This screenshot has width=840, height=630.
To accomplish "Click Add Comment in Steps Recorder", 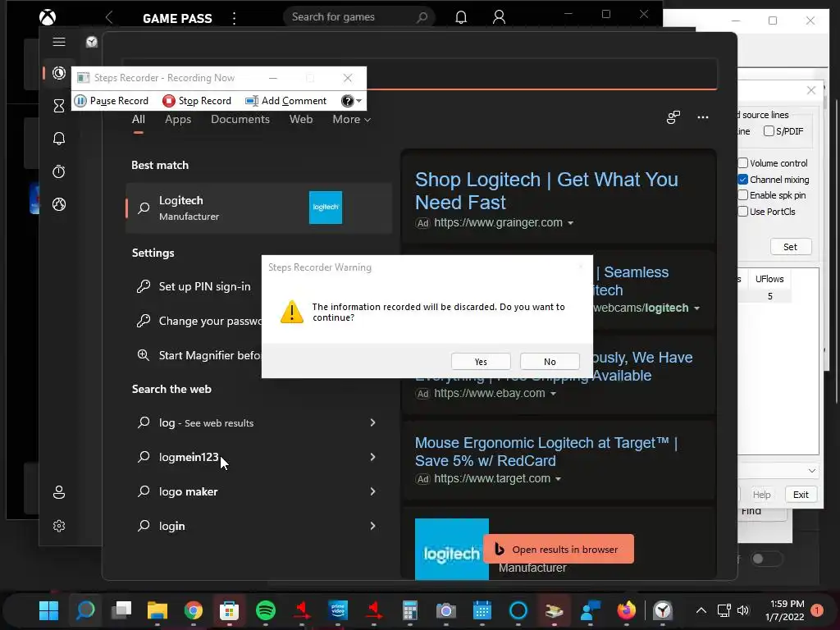I will coord(285,101).
